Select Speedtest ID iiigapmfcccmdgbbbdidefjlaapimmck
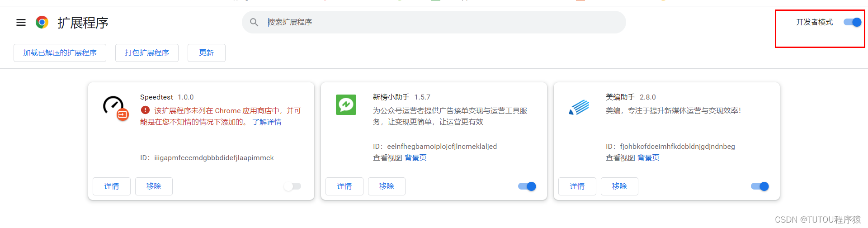This screenshot has height=228, width=868. tap(214, 158)
